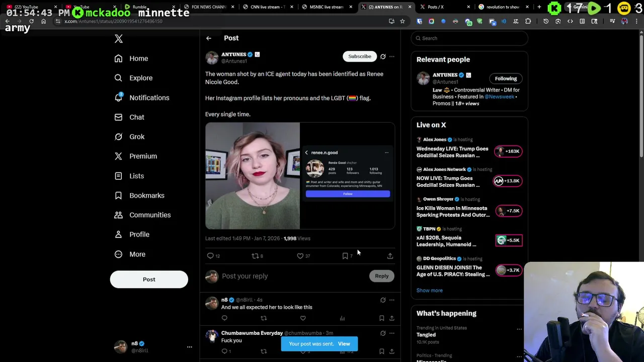Viewport: 644px width, 362px height.
Task: Click reply icon on Chumbawumba Everyday comment
Action: (x=224, y=351)
